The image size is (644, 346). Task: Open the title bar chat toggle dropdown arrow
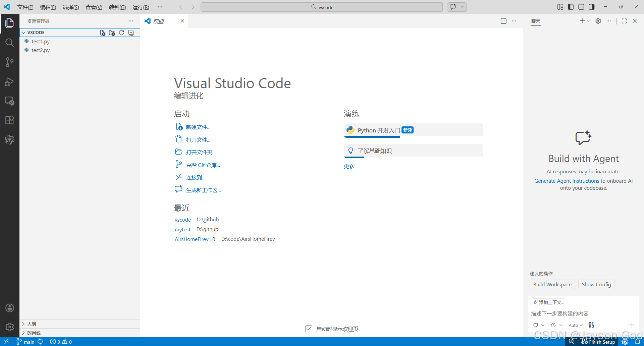462,7
